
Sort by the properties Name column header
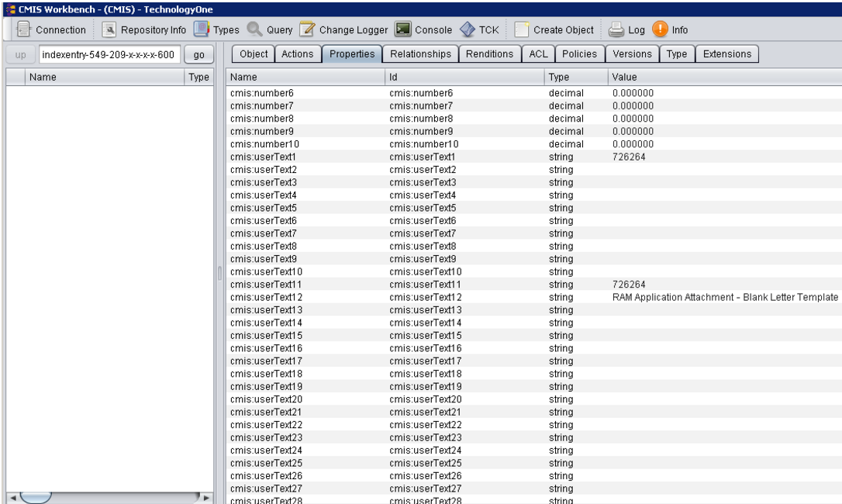pyautogui.click(x=305, y=77)
